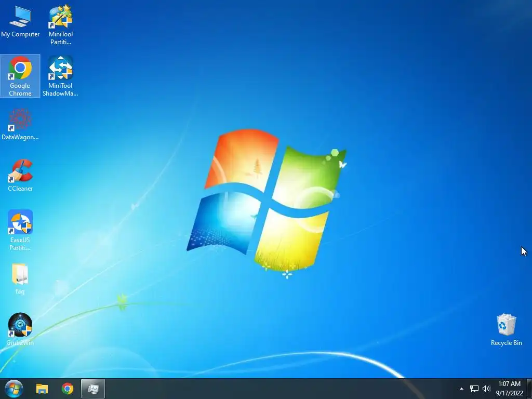Screen dimensions: 532x399
Task: Select the Google Chrome desktop shortcut
Action: 20,76
